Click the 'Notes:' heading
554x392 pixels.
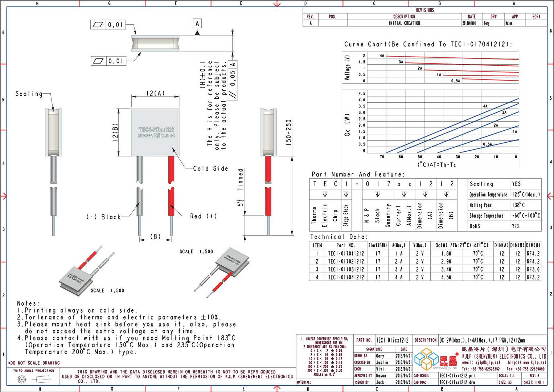28,303
